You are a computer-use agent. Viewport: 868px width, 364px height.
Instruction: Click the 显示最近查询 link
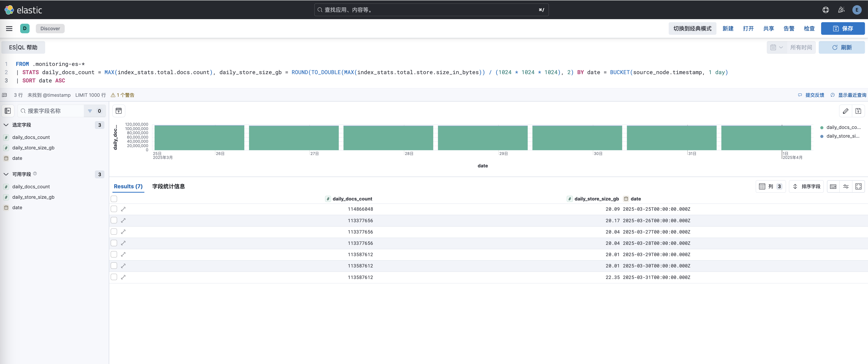pos(851,95)
